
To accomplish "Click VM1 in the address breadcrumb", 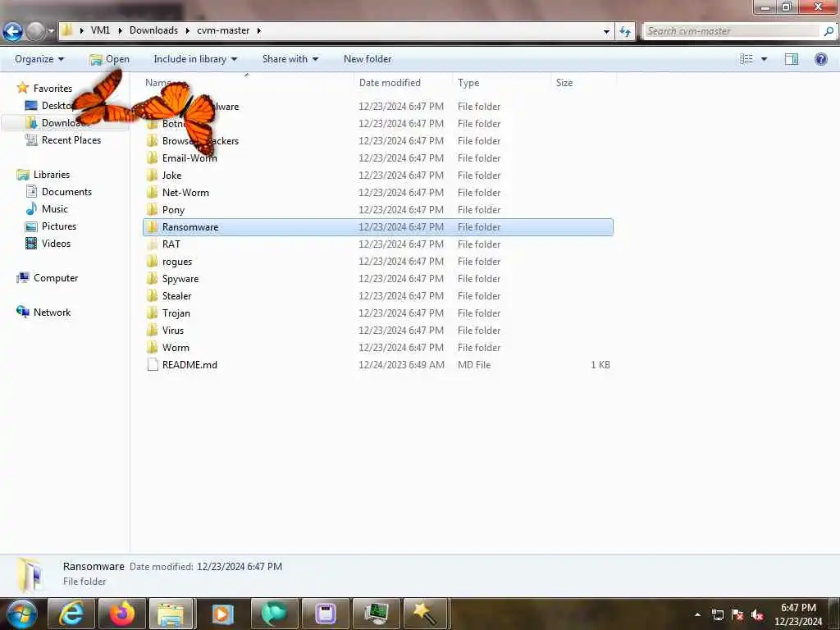I will click(x=100, y=30).
